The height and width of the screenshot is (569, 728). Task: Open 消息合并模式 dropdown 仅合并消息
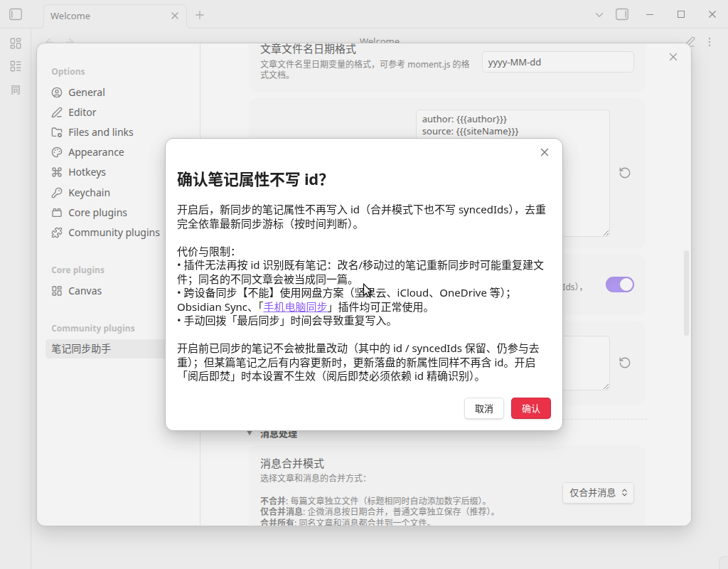coord(598,493)
